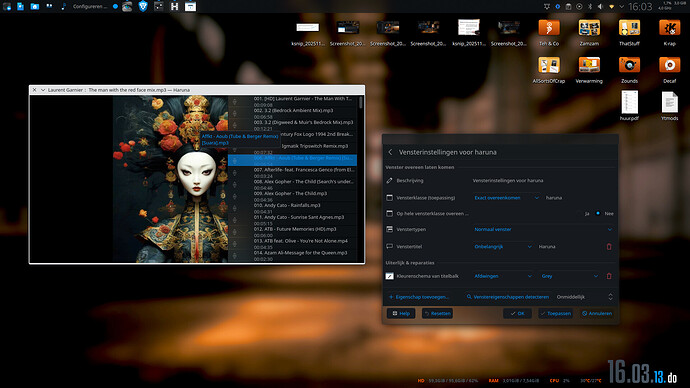Image resolution: width=690 pixels, height=388 pixels.
Task: Remove the Kleurenschema van titelbalk rule via trash icon
Action: click(x=609, y=276)
